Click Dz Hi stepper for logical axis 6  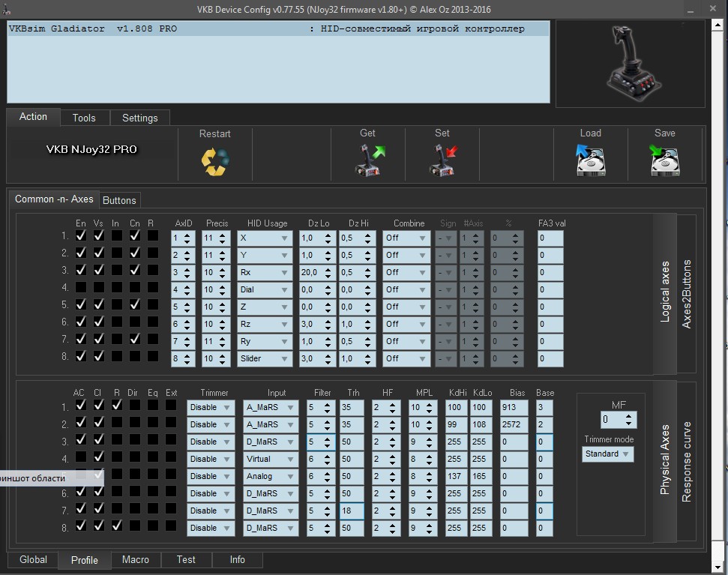point(367,325)
